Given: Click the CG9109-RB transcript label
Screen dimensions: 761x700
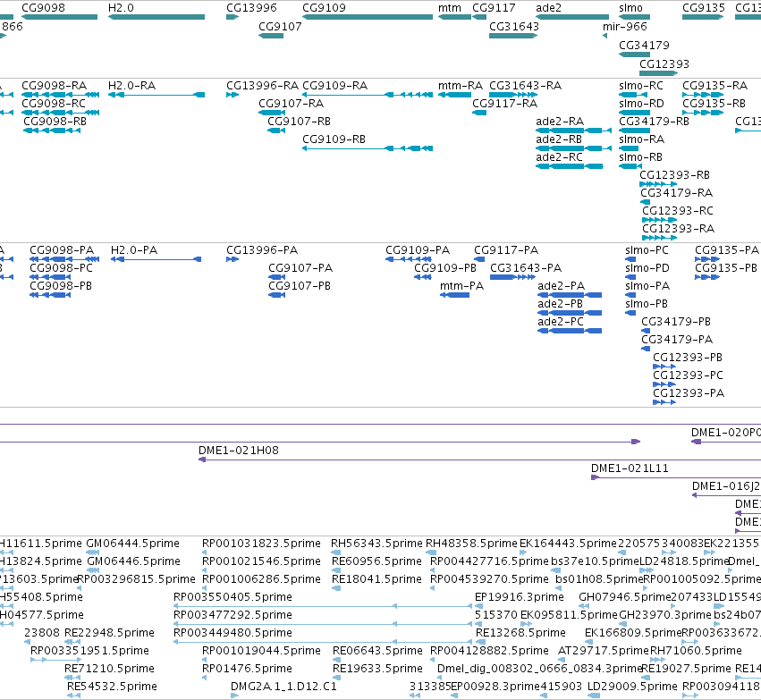Looking at the screenshot, I should click(334, 139).
